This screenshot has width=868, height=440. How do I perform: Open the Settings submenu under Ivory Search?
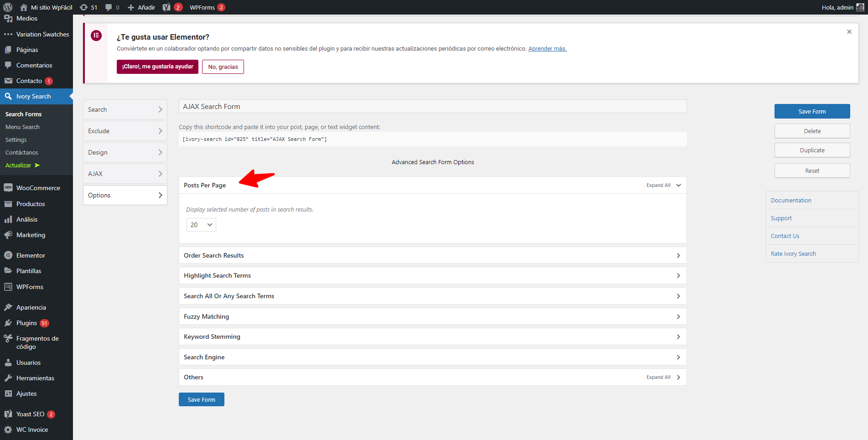pyautogui.click(x=16, y=140)
